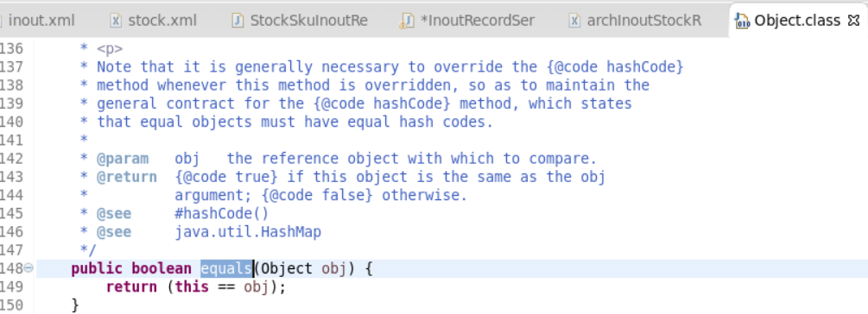Click the highlighted equals method name
Viewport: 868px width, 314px height.
point(226,268)
